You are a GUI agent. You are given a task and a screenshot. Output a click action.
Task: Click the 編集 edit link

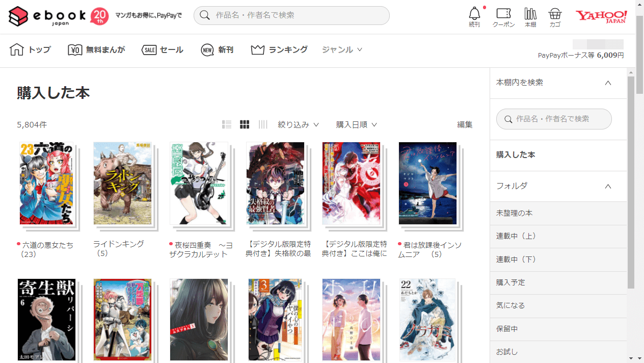(465, 124)
